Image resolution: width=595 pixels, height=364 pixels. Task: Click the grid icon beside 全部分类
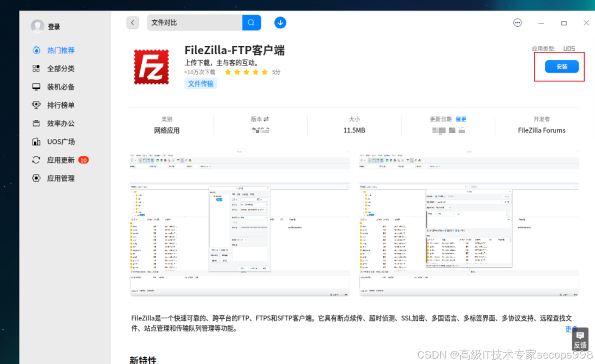click(36, 68)
